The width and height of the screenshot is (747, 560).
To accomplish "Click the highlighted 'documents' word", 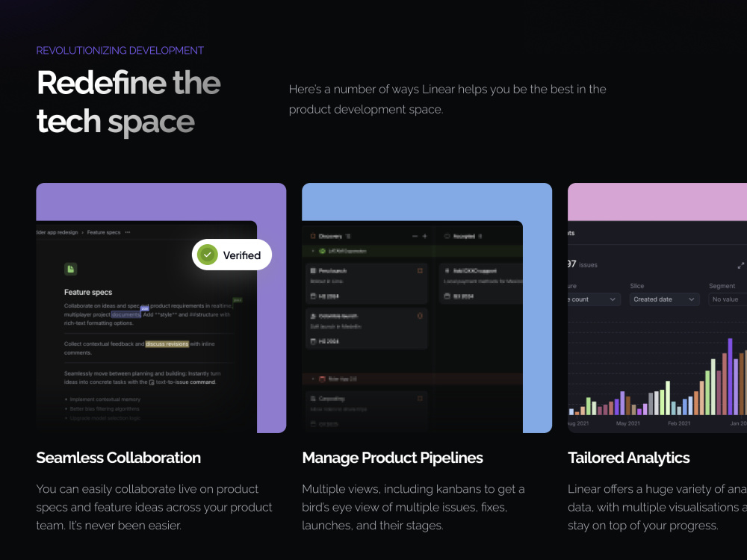I will pyautogui.click(x=125, y=315).
